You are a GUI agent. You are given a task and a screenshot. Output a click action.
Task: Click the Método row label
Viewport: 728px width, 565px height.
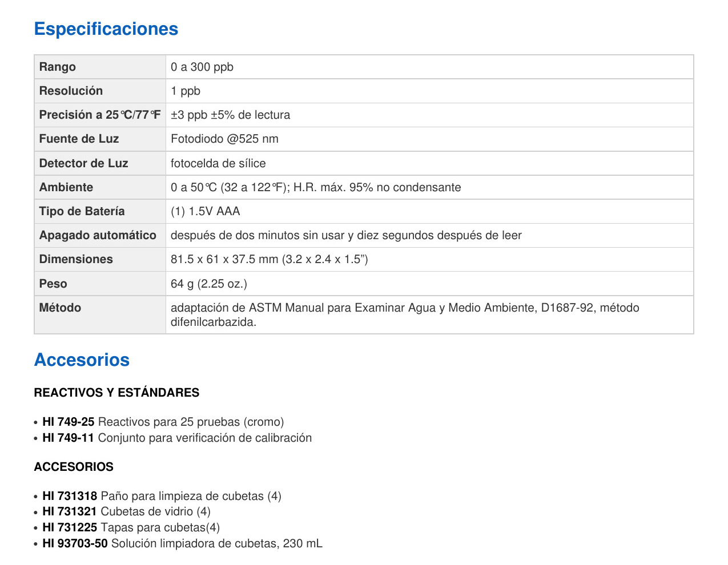(x=60, y=308)
